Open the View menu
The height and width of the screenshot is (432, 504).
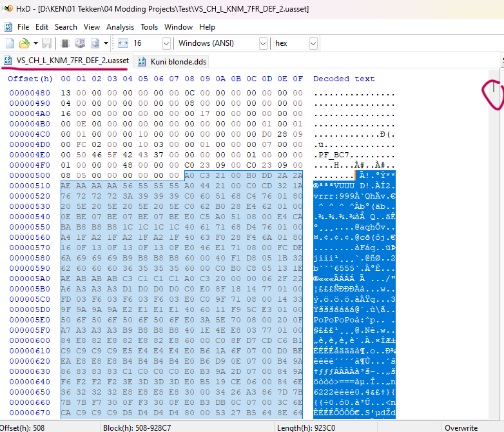[92, 27]
